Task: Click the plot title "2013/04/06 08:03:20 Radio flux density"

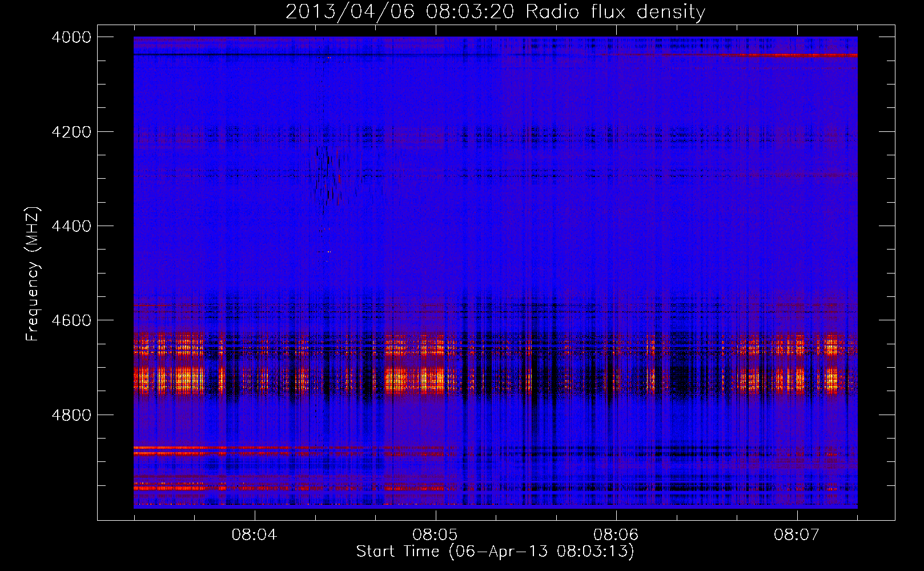Action: tap(495, 11)
